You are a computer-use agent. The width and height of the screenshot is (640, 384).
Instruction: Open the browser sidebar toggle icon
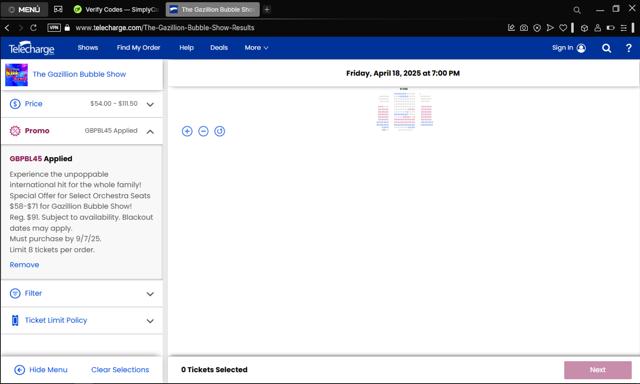coord(633,28)
